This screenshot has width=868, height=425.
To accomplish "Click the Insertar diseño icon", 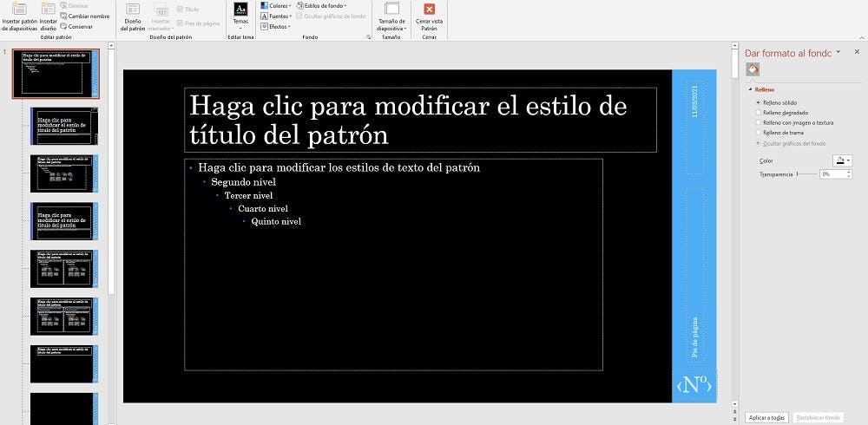I will point(49,10).
